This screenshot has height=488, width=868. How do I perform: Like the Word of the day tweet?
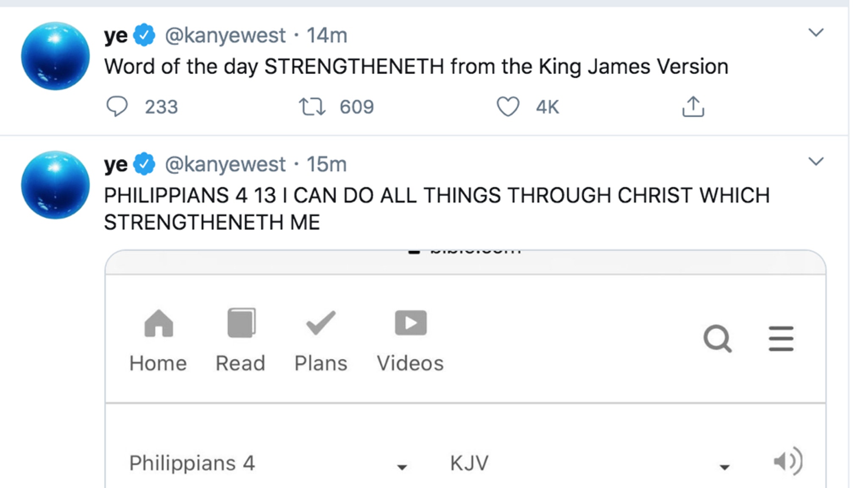[x=508, y=106]
